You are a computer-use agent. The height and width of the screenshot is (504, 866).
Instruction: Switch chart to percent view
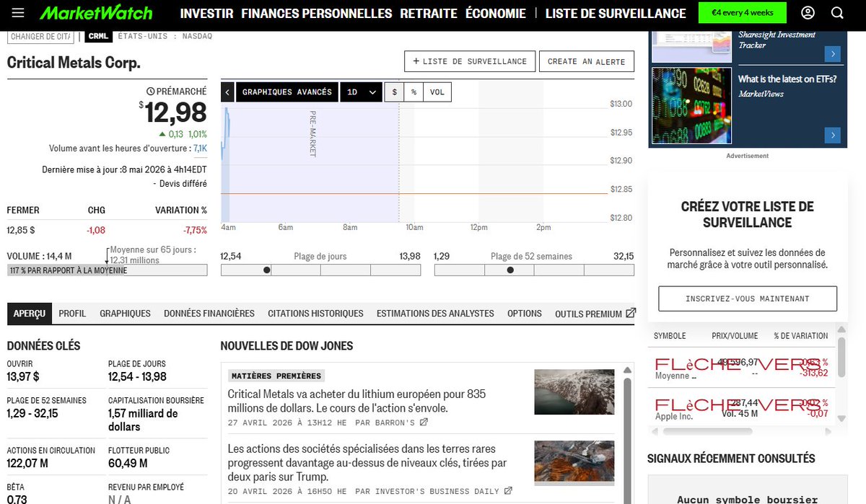coord(414,92)
